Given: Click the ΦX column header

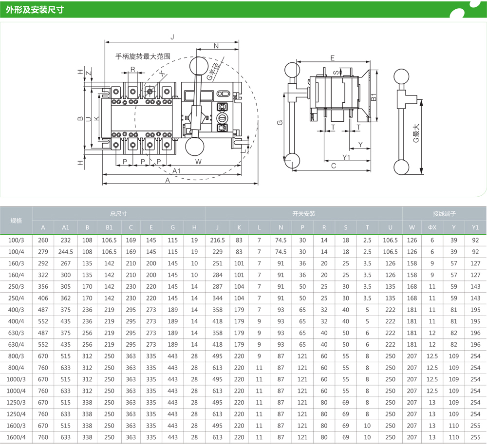Looking at the screenshot, I should click(x=432, y=227).
